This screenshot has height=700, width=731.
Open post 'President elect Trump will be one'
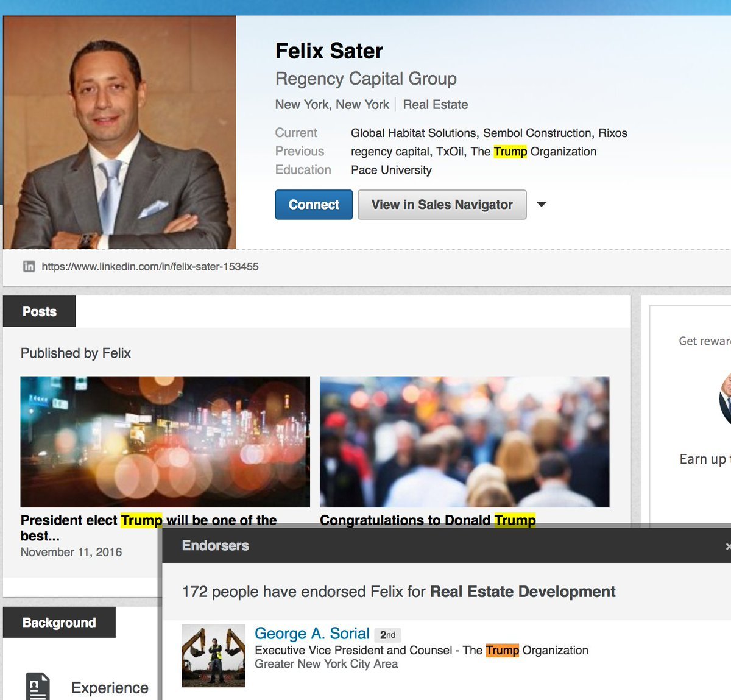tap(149, 528)
